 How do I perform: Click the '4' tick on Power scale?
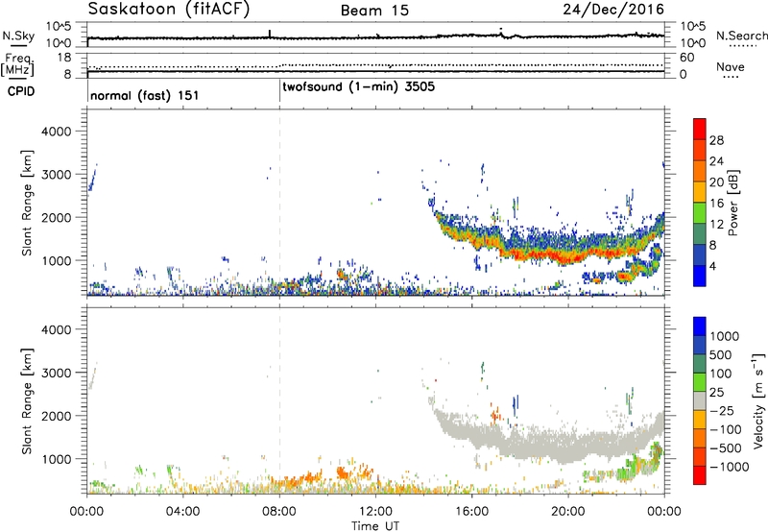point(712,267)
